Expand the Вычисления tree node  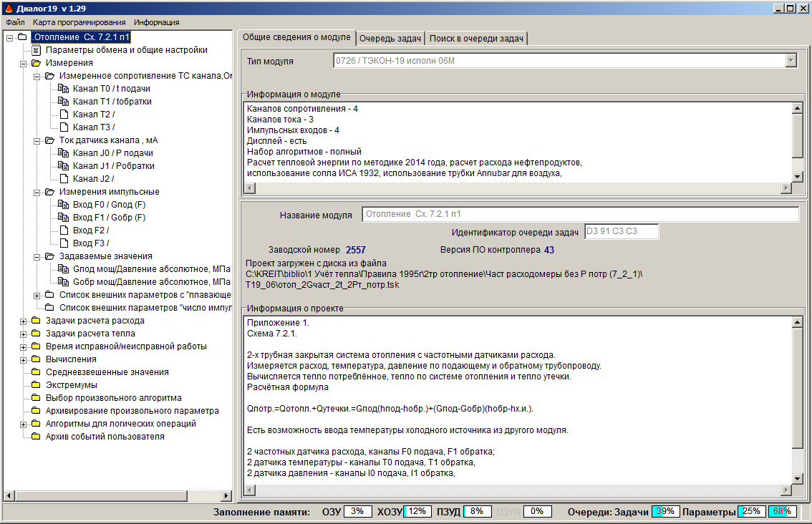pyautogui.click(x=23, y=359)
